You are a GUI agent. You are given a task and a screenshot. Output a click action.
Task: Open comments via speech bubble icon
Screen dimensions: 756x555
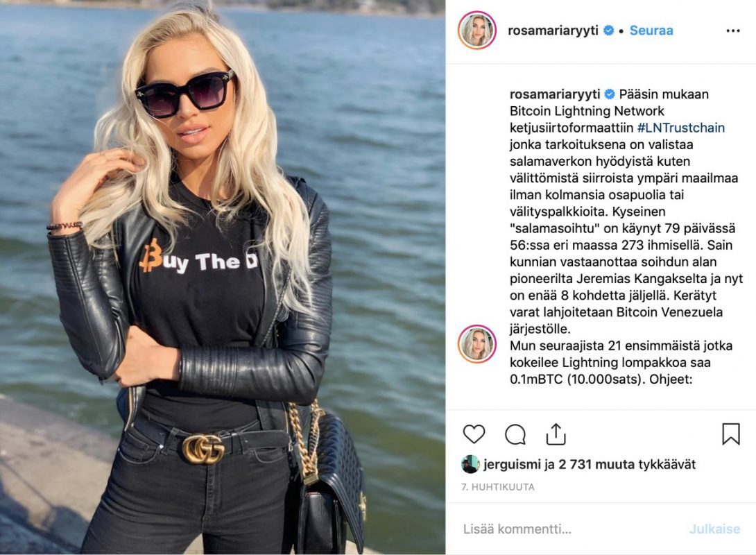[x=515, y=434]
